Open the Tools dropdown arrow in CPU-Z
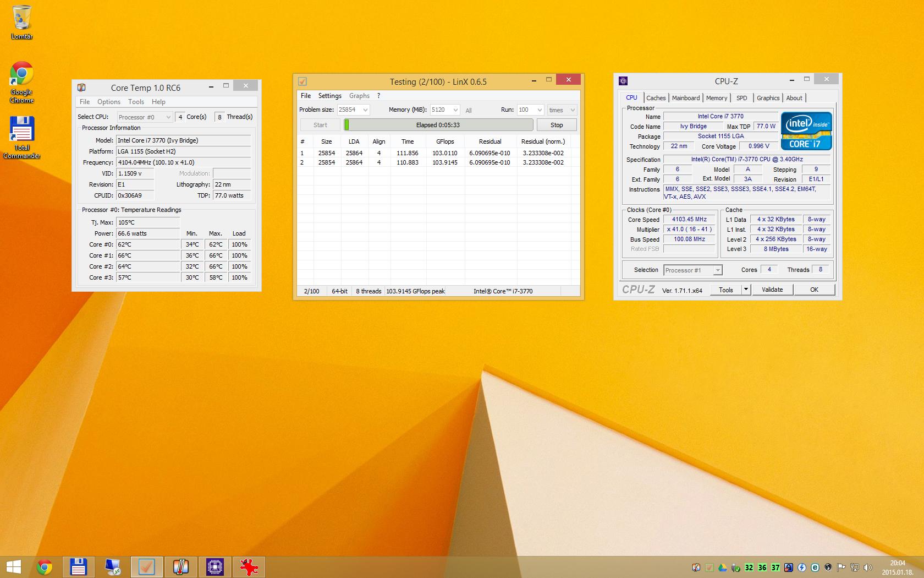The width and height of the screenshot is (924, 578). point(746,290)
